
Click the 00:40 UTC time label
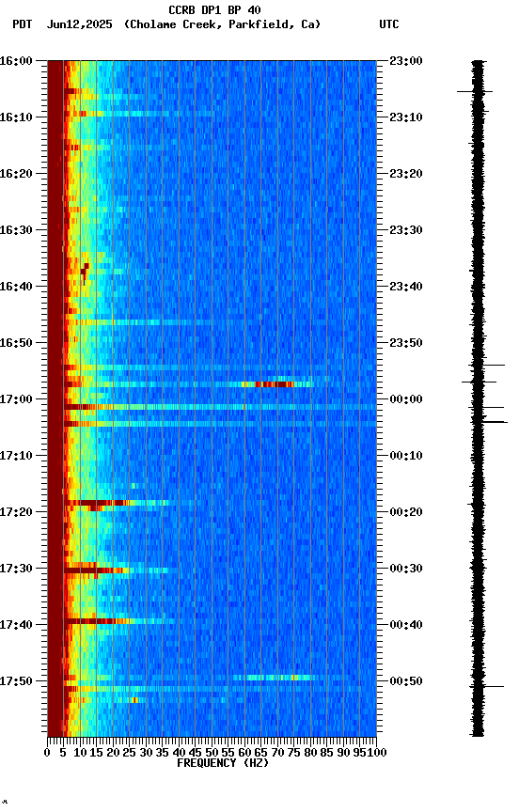406,625
